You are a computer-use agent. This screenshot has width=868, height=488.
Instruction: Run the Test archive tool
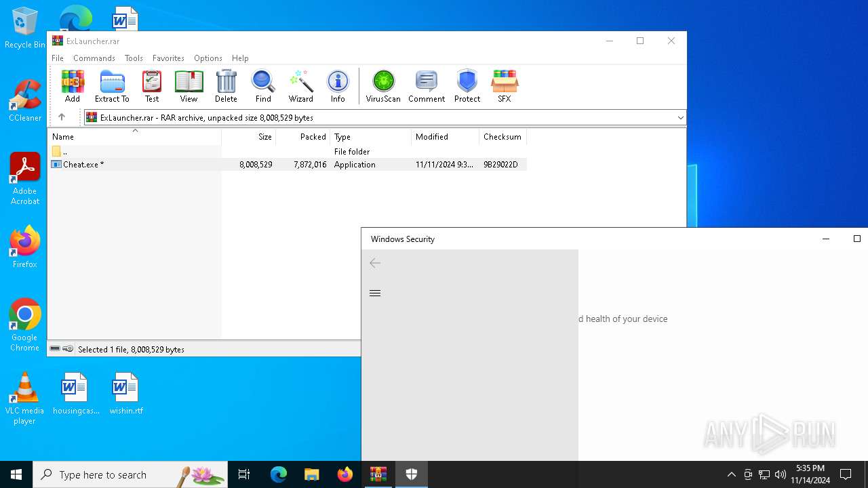click(x=152, y=86)
